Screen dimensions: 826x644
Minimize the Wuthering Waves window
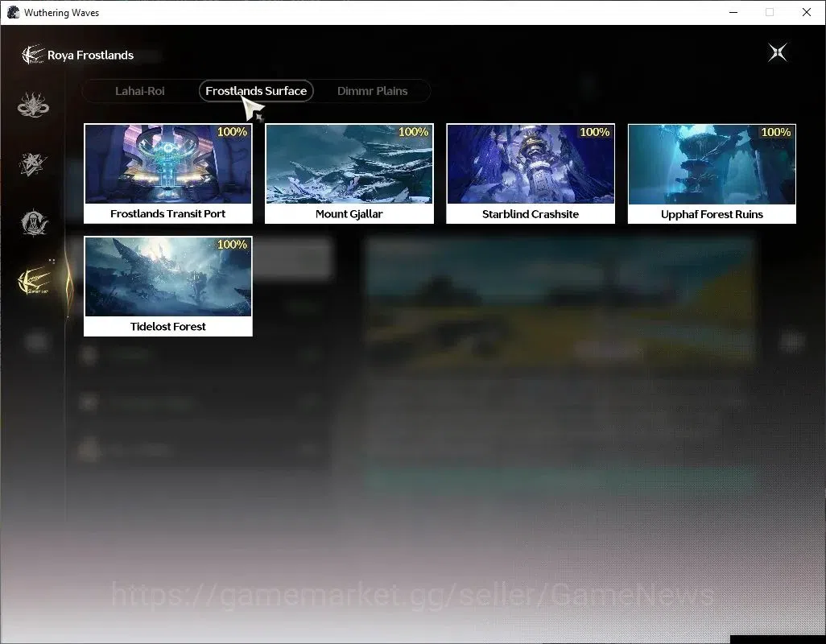(733, 12)
